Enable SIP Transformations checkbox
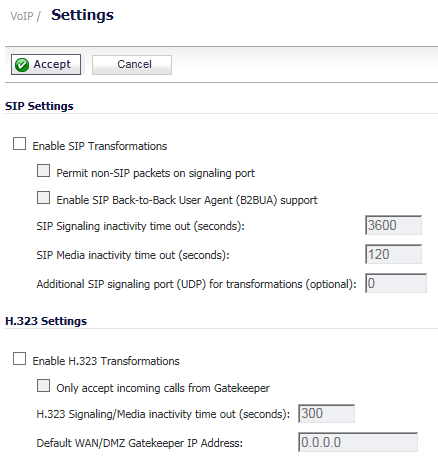 tap(19, 144)
